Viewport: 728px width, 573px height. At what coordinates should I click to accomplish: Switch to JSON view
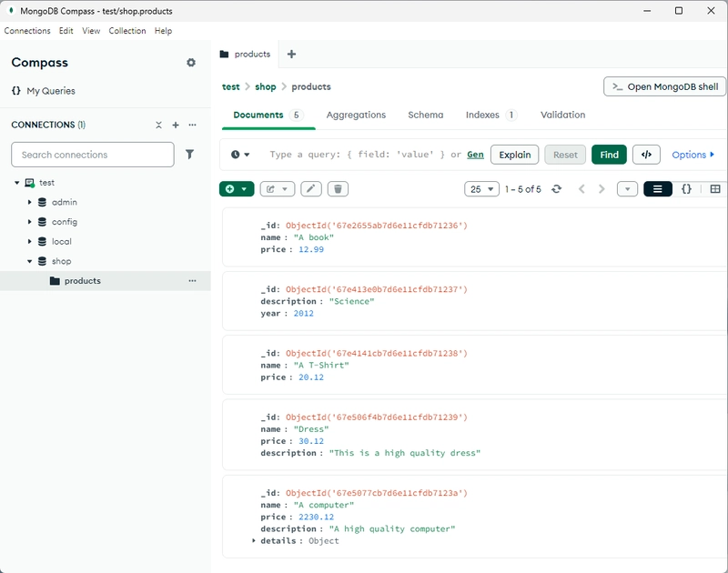point(686,189)
